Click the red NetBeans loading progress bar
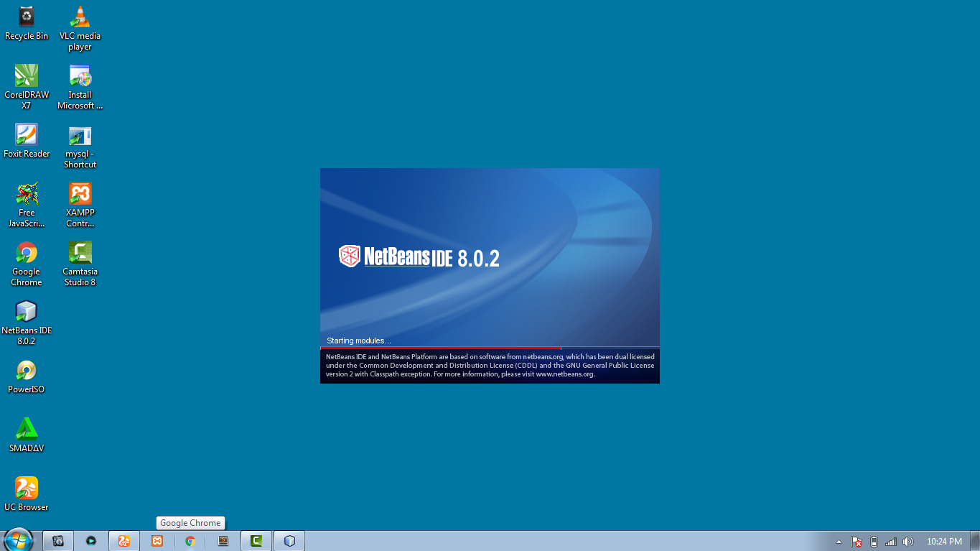 click(x=441, y=348)
